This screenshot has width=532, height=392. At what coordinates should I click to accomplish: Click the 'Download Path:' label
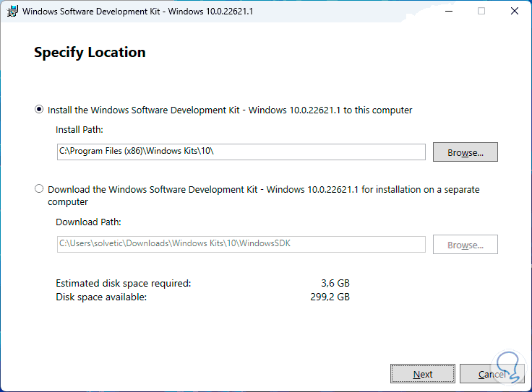88,222
